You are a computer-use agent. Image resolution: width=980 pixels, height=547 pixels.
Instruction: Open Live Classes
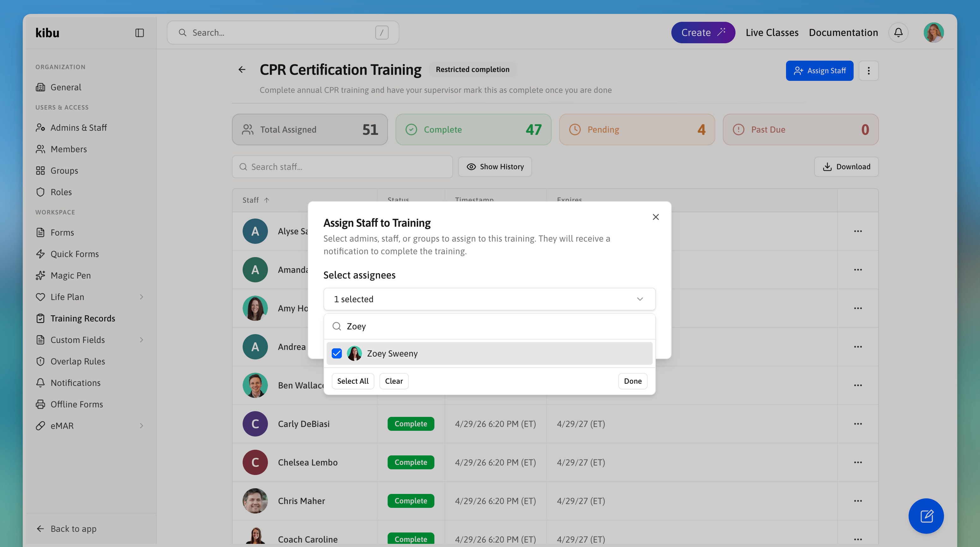tap(772, 33)
